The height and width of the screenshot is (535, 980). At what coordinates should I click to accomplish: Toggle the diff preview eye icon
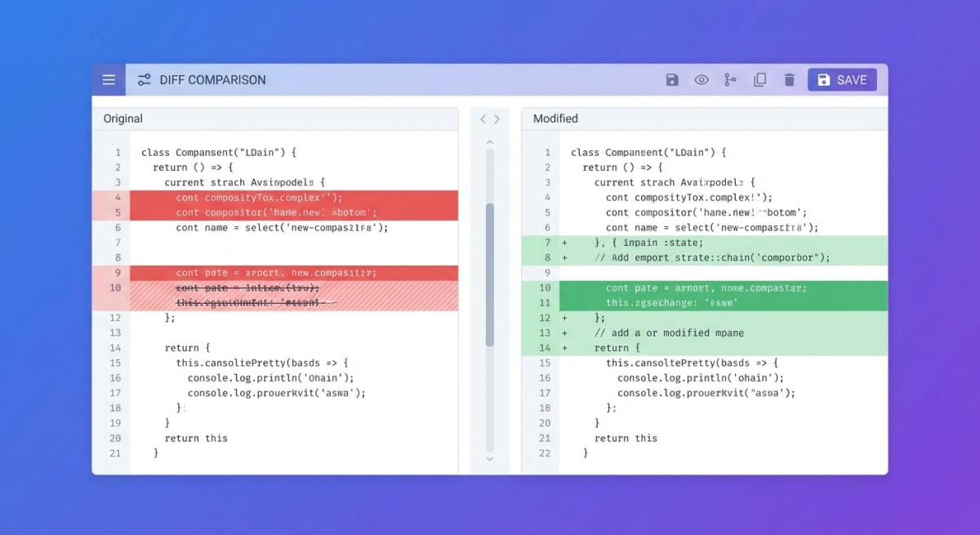[702, 79]
